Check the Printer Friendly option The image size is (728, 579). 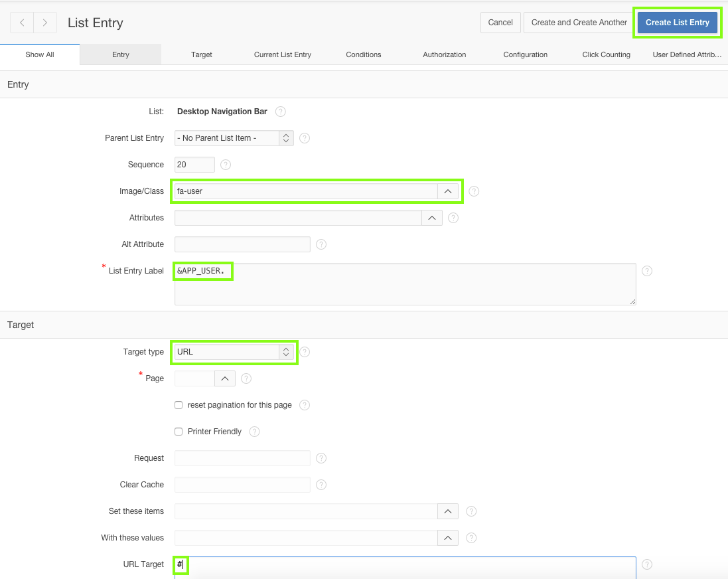pyautogui.click(x=178, y=431)
